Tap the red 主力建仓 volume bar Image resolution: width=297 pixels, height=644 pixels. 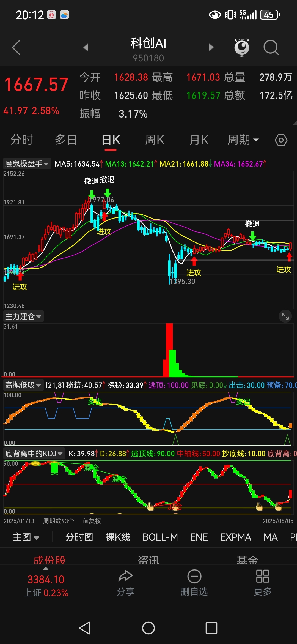[x=169, y=350]
